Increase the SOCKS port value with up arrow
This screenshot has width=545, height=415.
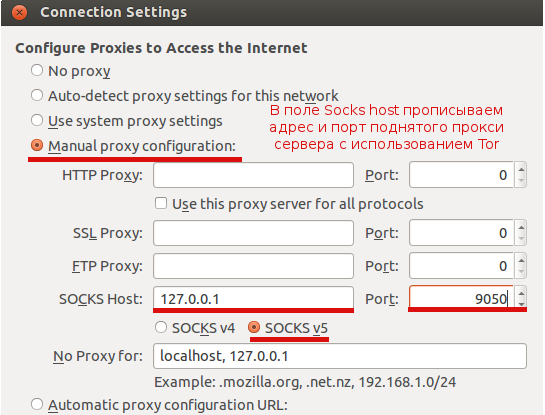521,293
